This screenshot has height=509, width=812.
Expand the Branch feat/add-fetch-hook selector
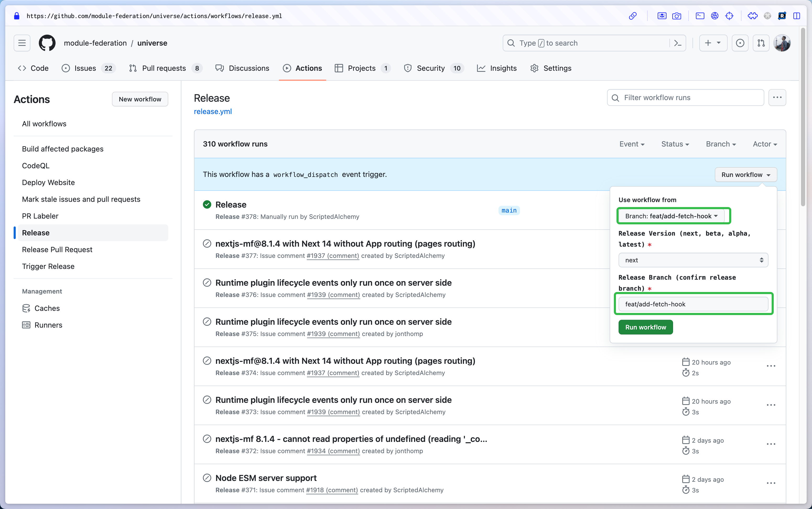(671, 216)
